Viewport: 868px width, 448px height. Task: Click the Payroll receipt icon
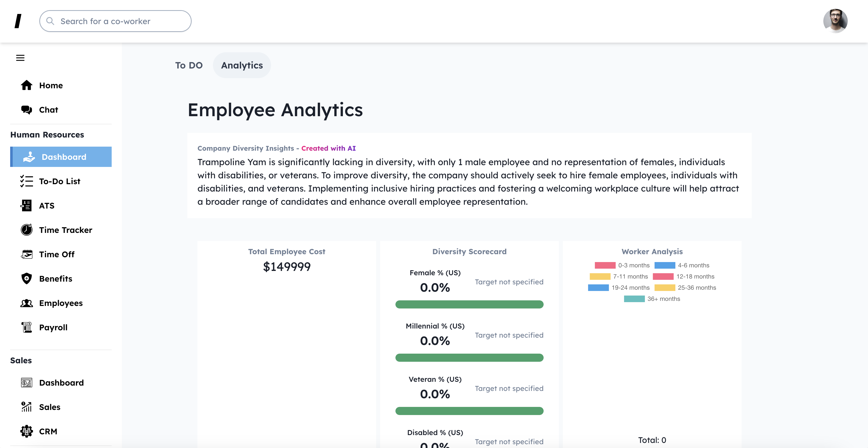tap(27, 328)
